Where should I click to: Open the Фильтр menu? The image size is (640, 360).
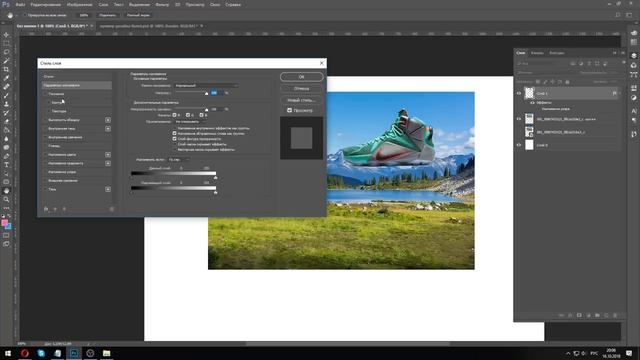(x=162, y=4)
